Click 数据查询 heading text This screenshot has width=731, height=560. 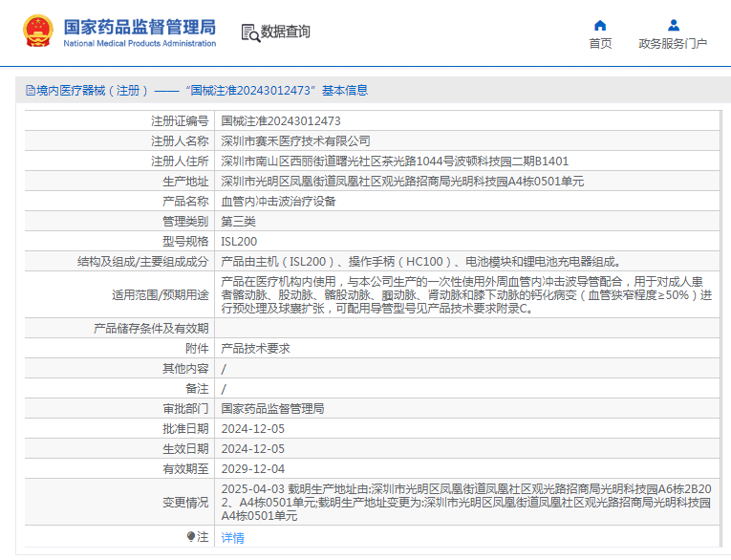pyautogui.click(x=285, y=32)
